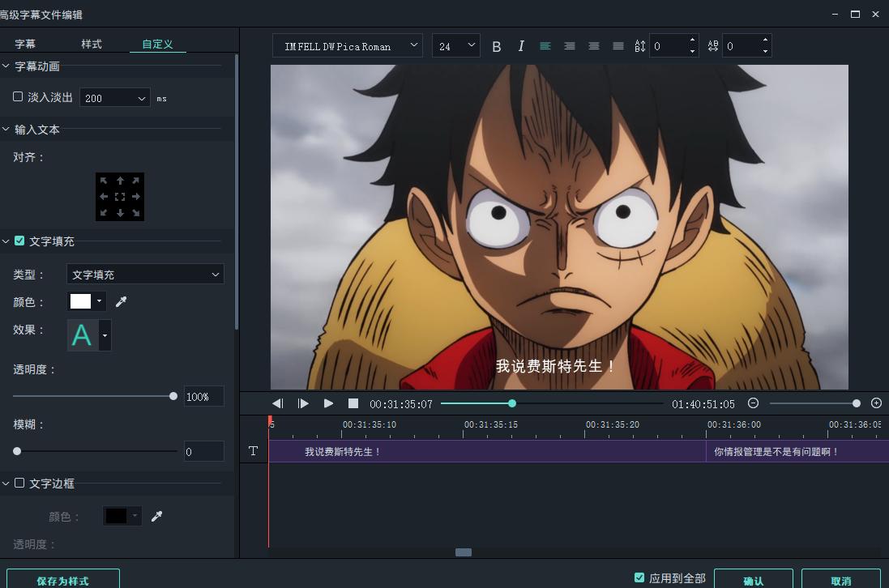Open the font size 24 dropdown

click(456, 46)
